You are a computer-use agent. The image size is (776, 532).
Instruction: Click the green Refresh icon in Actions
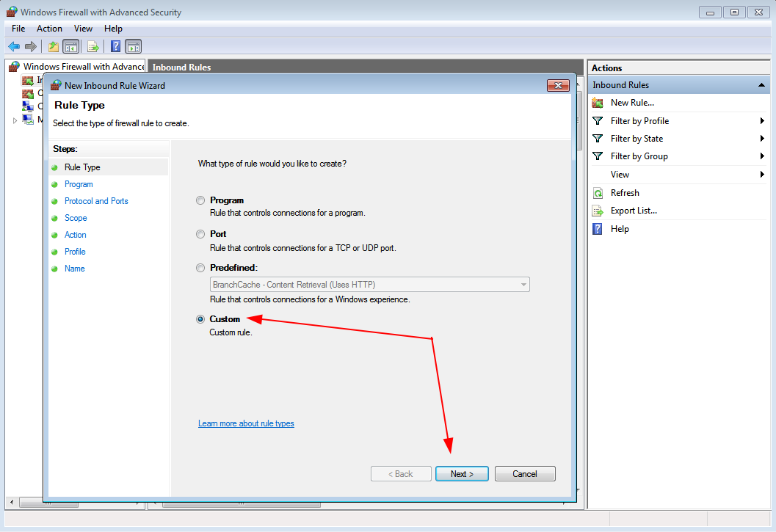pos(598,193)
